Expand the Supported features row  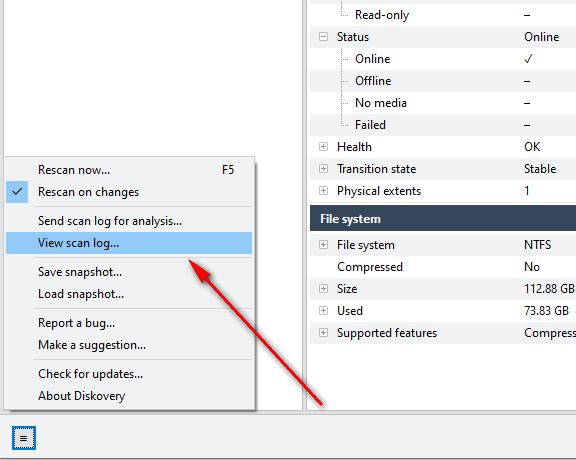point(323,333)
